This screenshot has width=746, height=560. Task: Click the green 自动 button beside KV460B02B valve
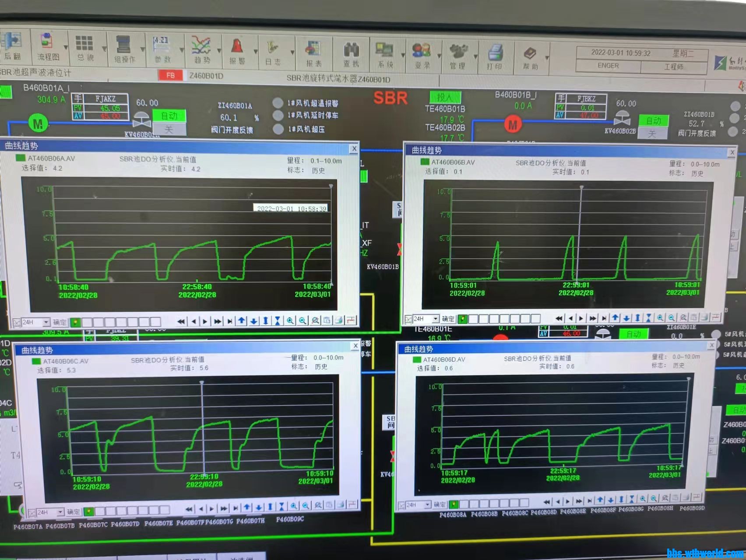(653, 120)
